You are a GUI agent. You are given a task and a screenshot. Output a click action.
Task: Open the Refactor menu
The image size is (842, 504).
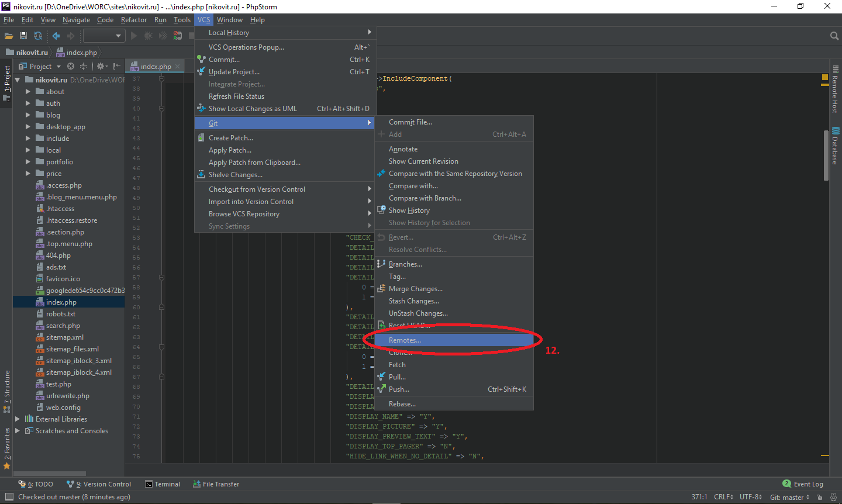[134, 20]
